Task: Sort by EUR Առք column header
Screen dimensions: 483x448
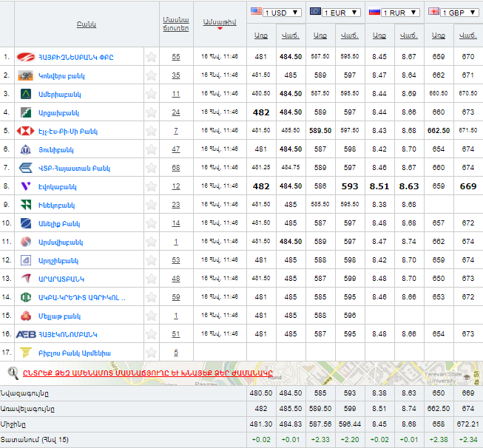Action: pos(320,35)
